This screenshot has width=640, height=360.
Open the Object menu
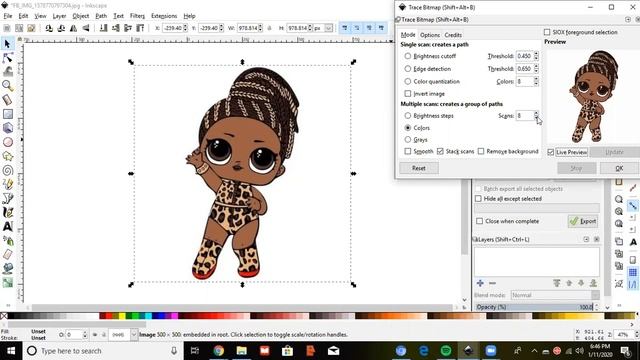point(80,16)
